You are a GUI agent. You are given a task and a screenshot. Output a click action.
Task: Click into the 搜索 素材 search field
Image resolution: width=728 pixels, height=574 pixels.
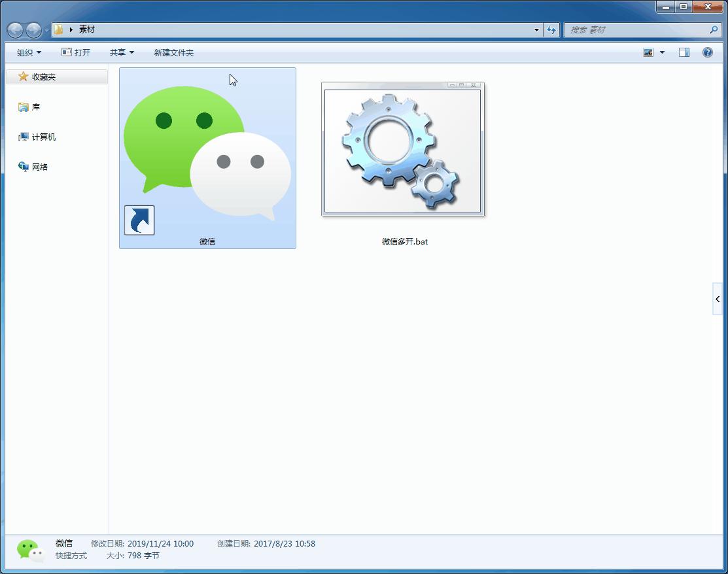click(x=634, y=29)
